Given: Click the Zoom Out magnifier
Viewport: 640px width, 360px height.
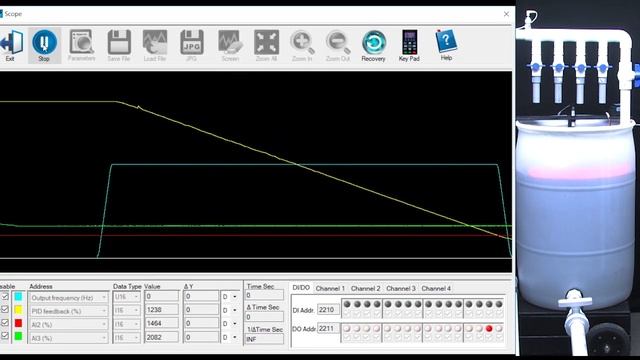Looking at the screenshot, I should click(338, 46).
